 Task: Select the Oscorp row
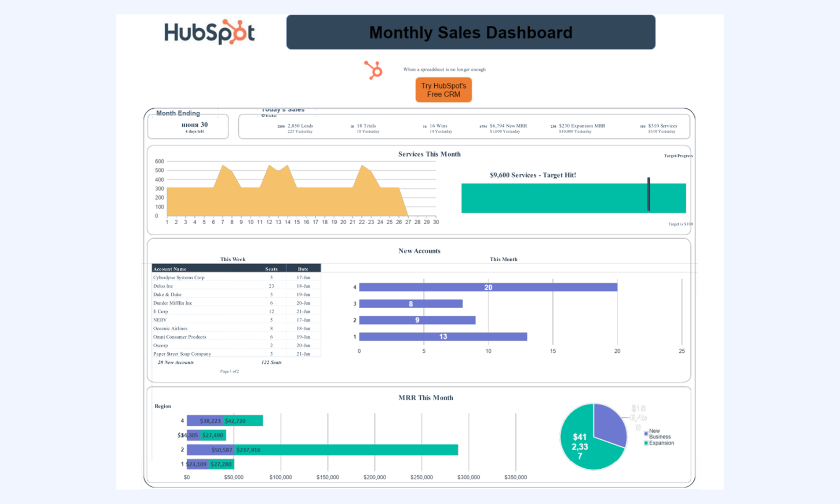point(236,345)
